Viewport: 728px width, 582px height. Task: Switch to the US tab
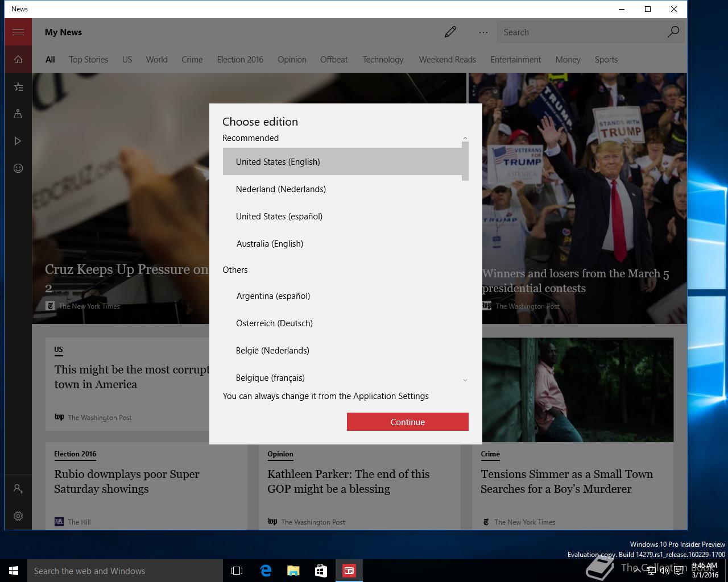(x=127, y=60)
